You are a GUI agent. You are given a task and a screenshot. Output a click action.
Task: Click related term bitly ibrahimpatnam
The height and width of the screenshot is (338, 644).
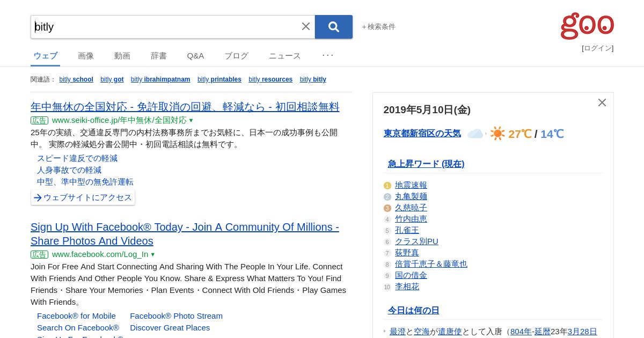(x=160, y=79)
